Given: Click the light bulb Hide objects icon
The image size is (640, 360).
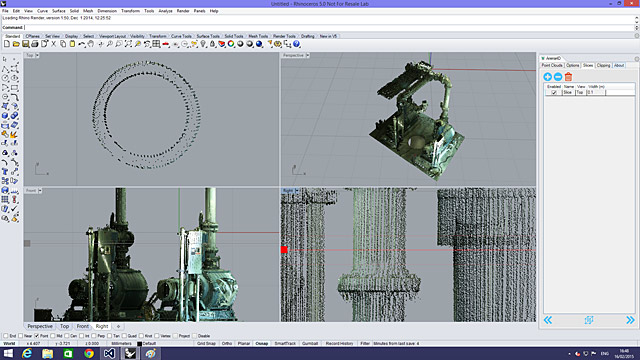Looking at the screenshot, I should (203, 44).
